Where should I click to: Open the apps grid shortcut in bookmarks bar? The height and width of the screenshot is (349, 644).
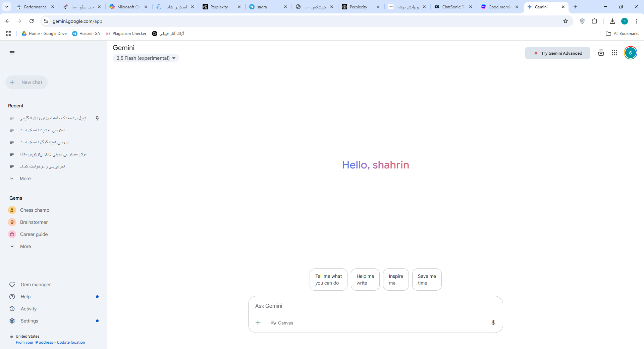(9, 34)
